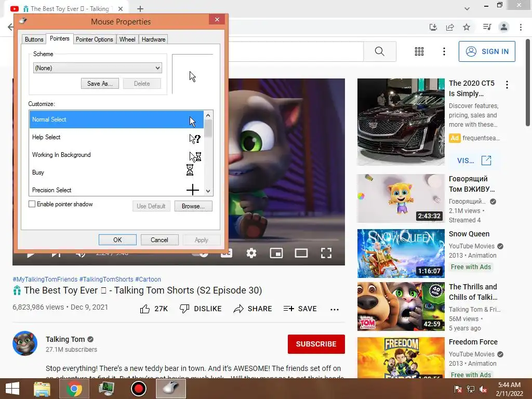532x399 pixels.
Task: Enter fullscreen in the video player
Action: pos(326,253)
